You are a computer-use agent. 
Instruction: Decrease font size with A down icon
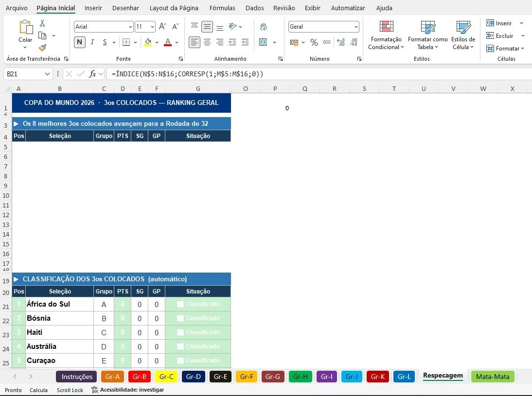176,26
